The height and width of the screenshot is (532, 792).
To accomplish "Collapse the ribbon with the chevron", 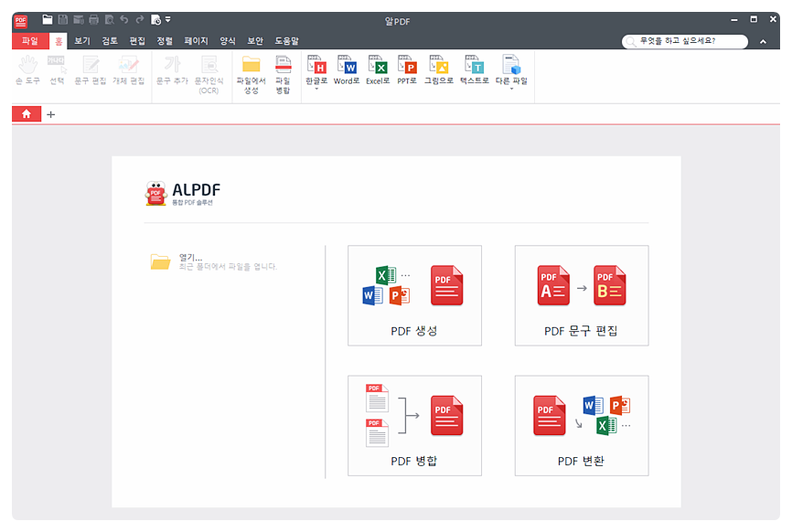I will point(764,41).
